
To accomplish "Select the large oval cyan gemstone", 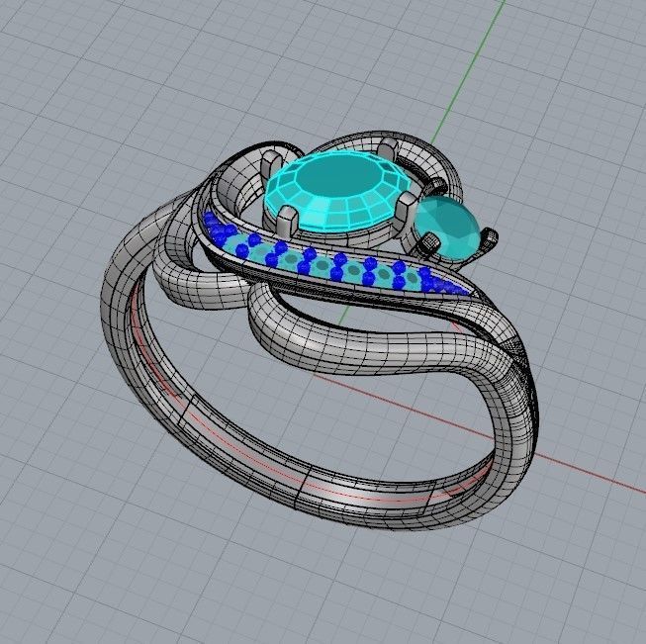I will [337, 192].
